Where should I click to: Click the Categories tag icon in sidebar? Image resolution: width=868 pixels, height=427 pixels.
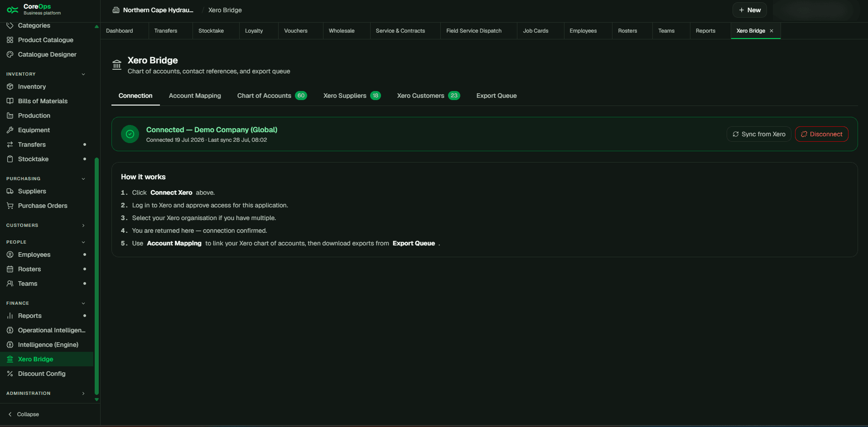tap(10, 25)
